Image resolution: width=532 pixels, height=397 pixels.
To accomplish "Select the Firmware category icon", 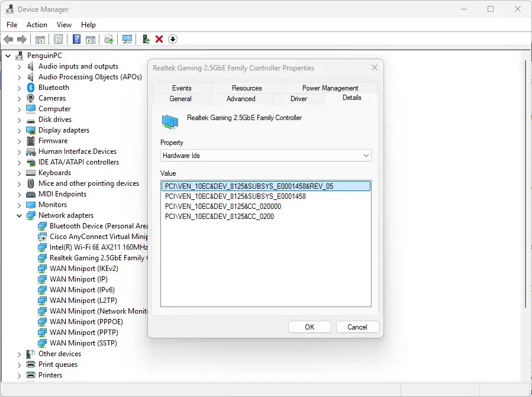I will tap(31, 141).
